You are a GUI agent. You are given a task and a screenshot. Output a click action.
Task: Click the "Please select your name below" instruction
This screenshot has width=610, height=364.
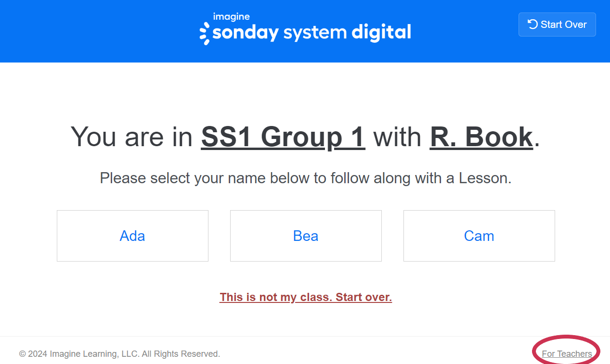[305, 178]
